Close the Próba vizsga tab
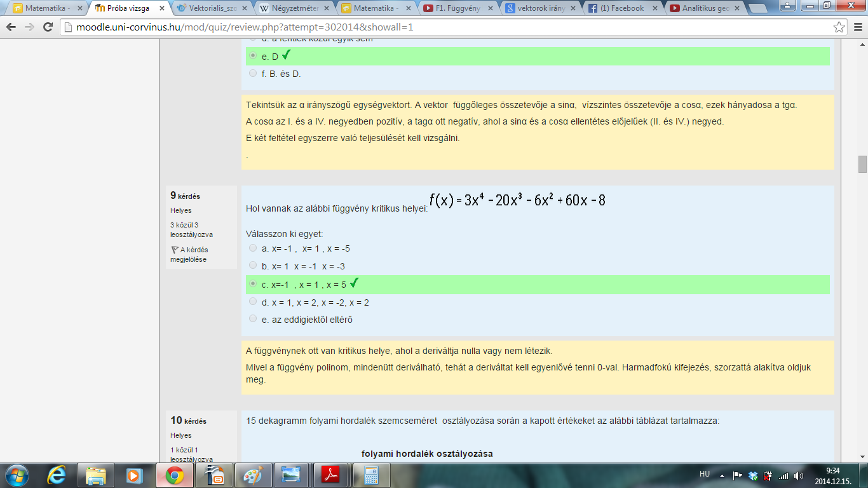 [x=162, y=8]
